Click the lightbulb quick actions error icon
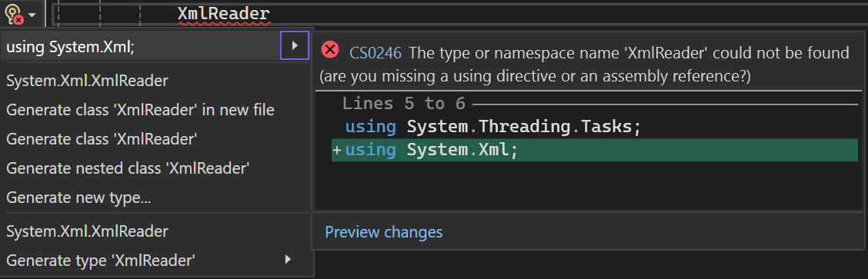868x279 pixels. pos(14,14)
